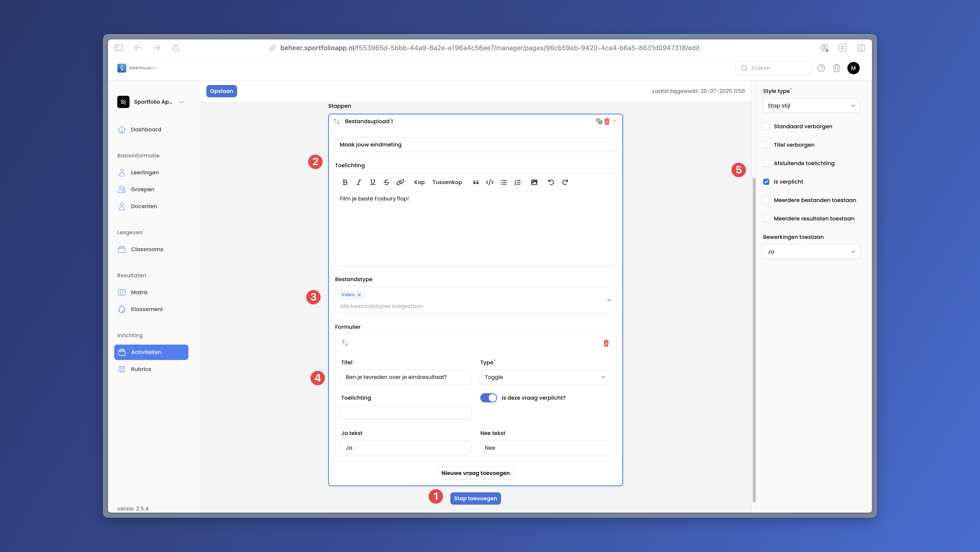Image resolution: width=980 pixels, height=552 pixels.
Task: Open the Style type dropdown
Action: (x=812, y=106)
